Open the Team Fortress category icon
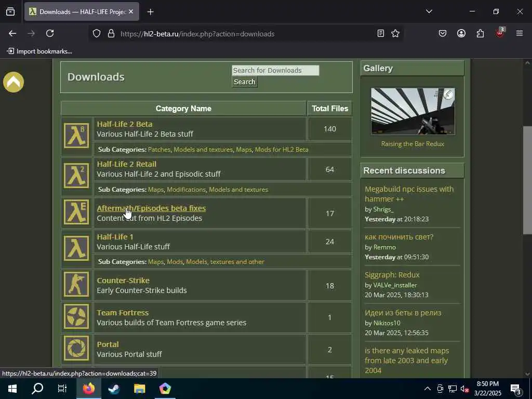 (76, 316)
